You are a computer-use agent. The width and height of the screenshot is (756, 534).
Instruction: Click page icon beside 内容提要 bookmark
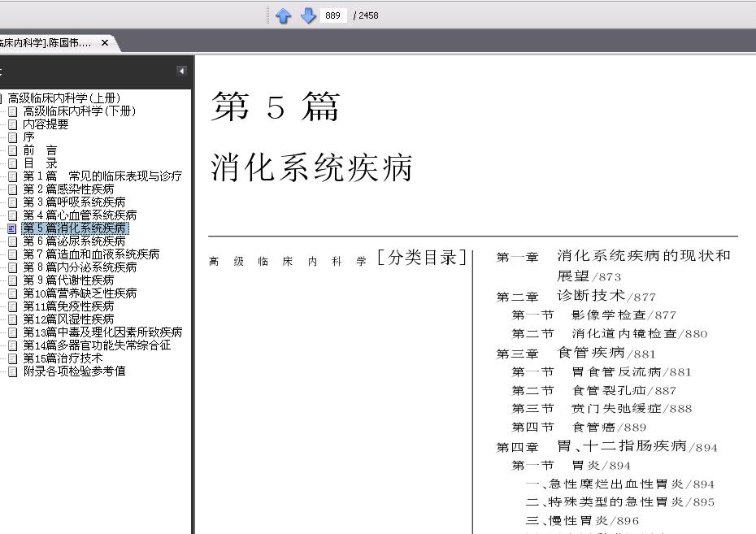13,125
